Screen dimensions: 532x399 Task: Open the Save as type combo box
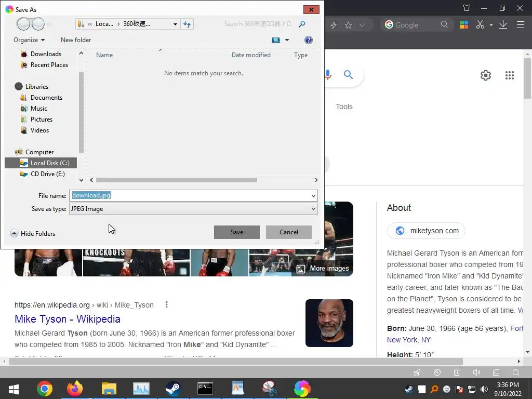click(193, 209)
